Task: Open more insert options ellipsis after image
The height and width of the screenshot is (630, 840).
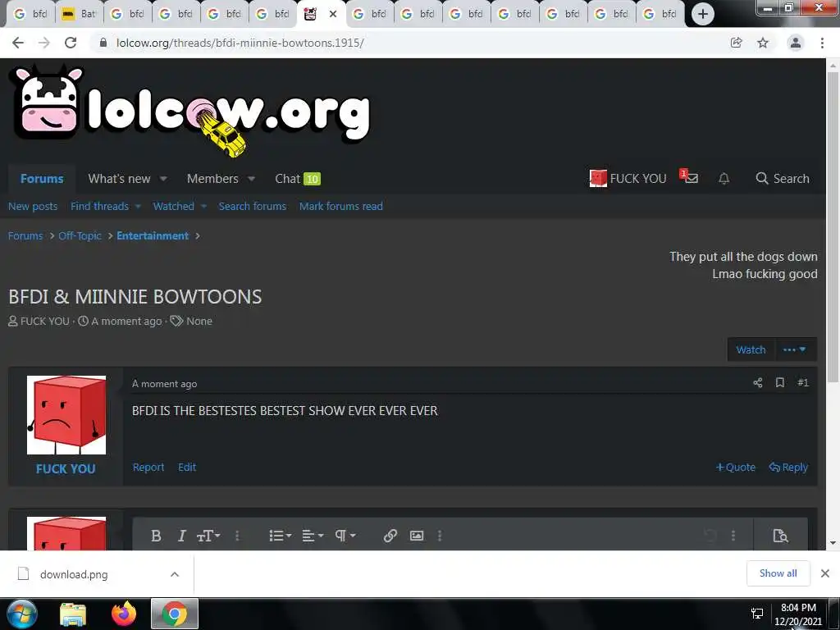Action: coord(440,536)
